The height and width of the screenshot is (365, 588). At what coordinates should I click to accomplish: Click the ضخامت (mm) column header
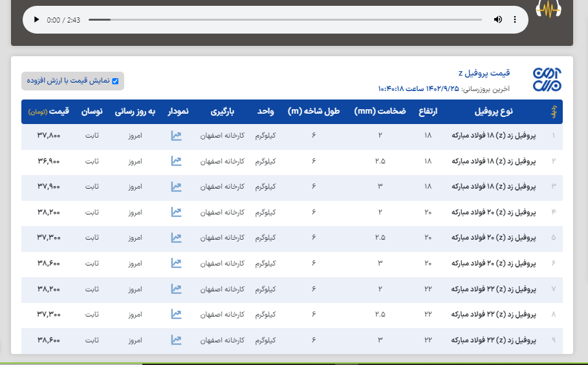point(380,112)
